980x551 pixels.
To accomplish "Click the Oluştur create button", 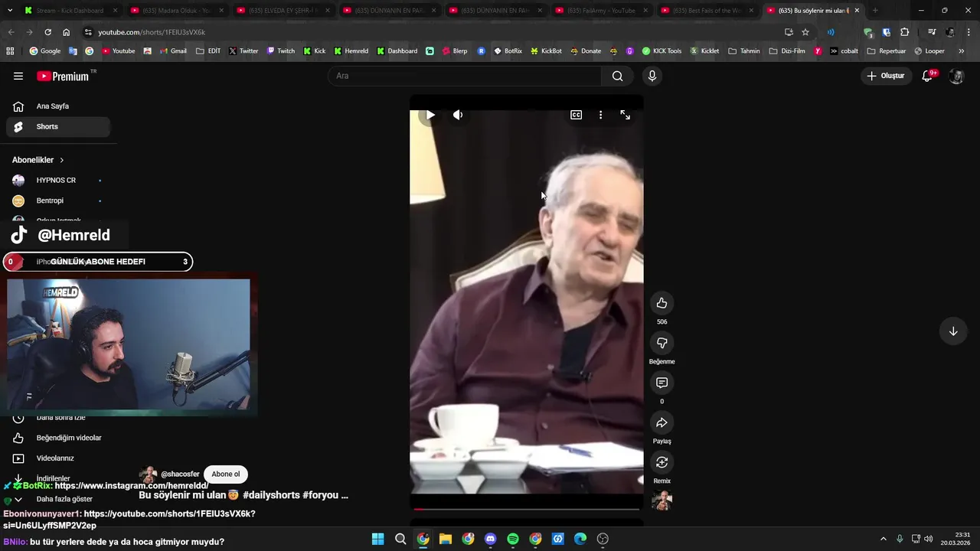I will (886, 76).
